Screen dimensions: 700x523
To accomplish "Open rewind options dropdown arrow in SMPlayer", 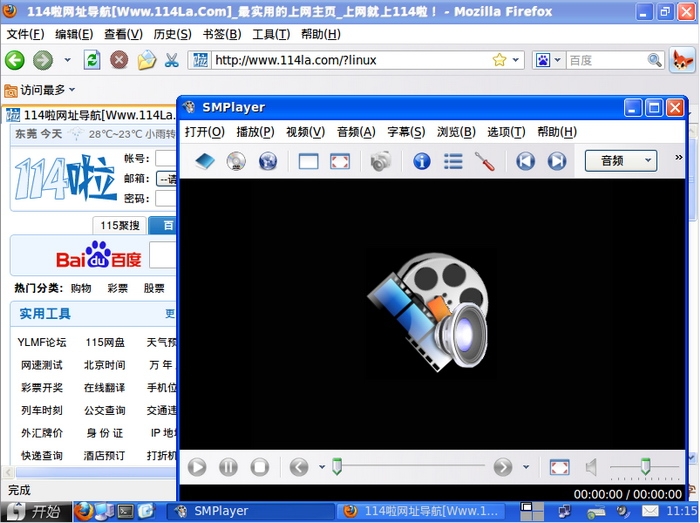I will click(322, 467).
